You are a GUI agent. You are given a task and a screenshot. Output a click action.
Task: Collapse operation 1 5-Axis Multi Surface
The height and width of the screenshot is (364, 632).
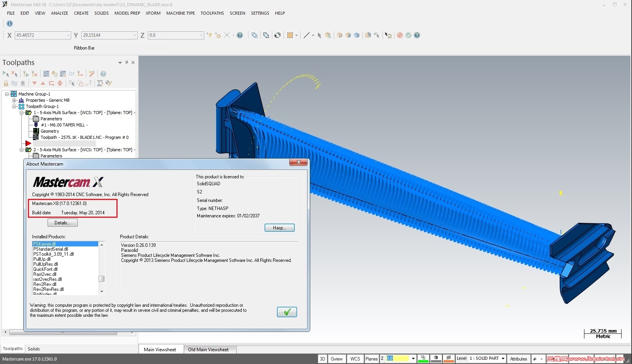22,113
